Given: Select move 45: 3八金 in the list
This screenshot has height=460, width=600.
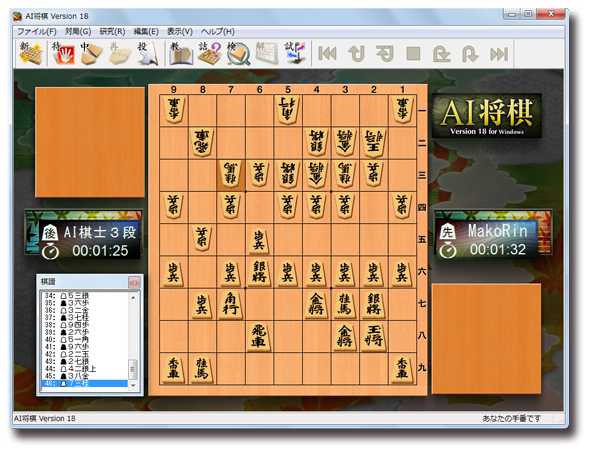Looking at the screenshot, I should tap(85, 376).
